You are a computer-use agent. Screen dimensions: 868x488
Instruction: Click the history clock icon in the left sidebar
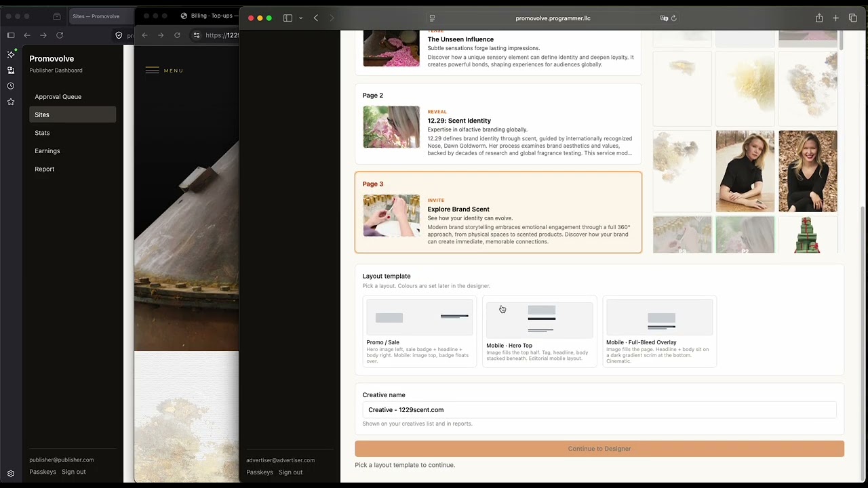11,86
